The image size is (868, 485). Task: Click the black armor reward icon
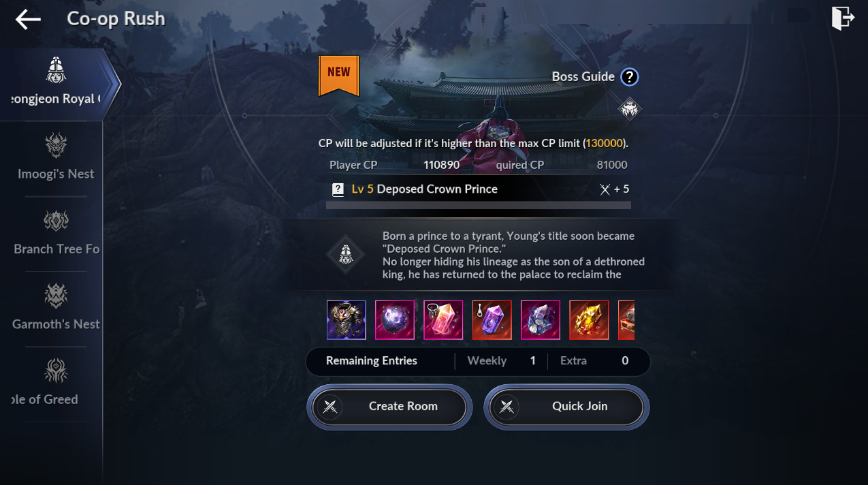pyautogui.click(x=347, y=320)
